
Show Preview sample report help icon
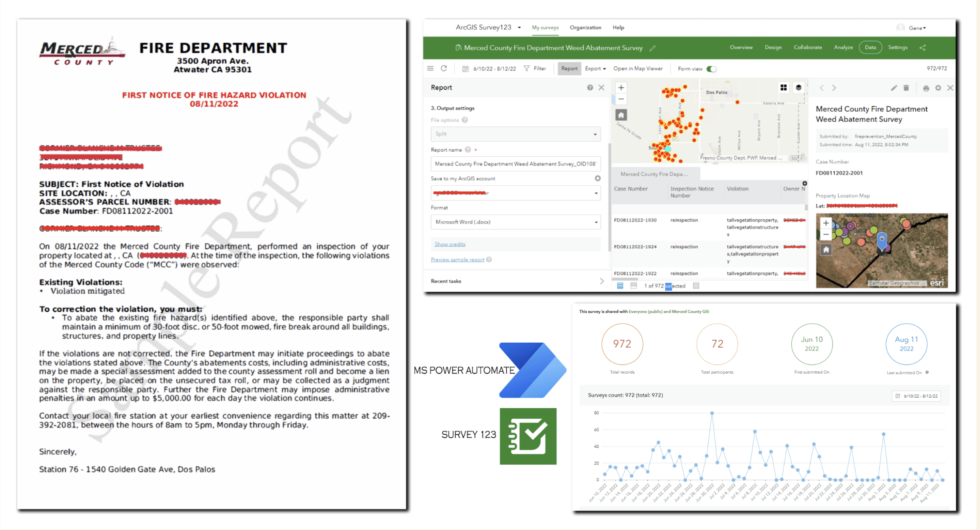(x=489, y=259)
